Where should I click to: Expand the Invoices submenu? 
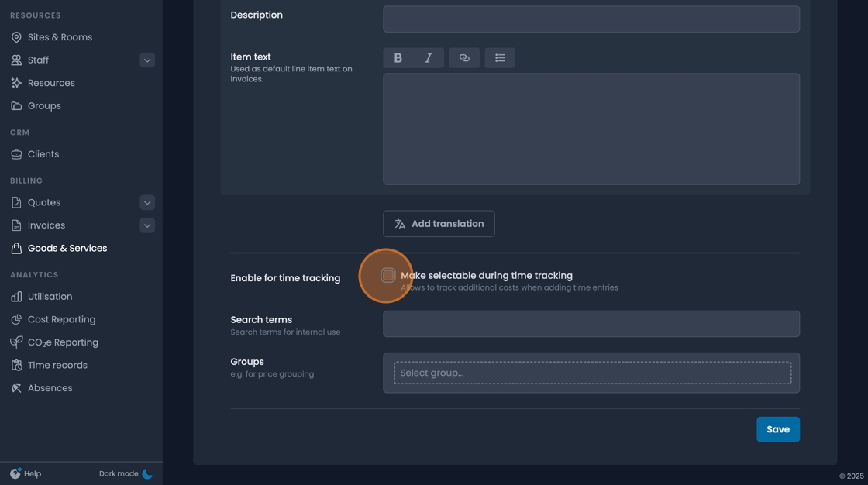[147, 225]
